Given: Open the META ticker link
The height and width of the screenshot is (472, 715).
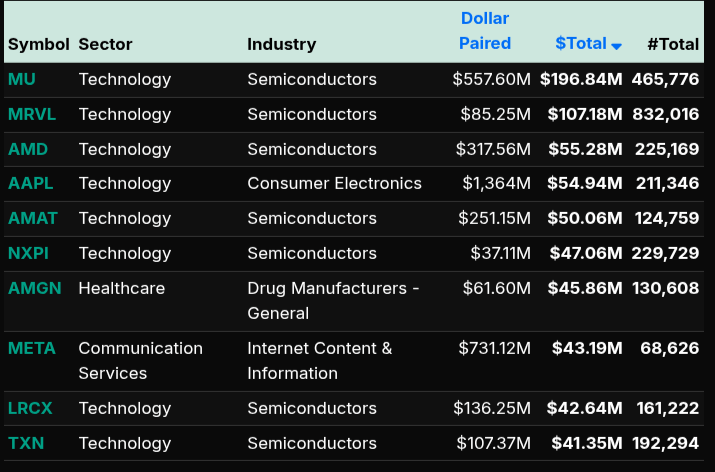Looking at the screenshot, I should pos(32,348).
